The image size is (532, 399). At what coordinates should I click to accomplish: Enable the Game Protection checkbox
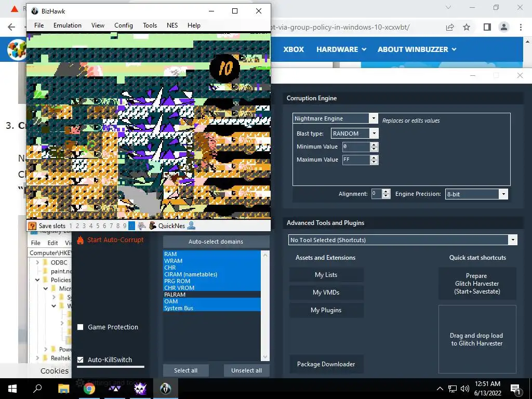pos(81,327)
